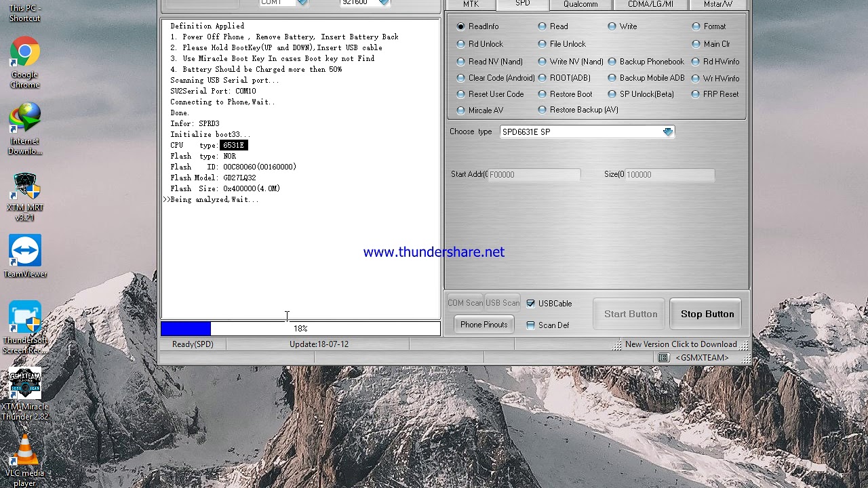Open ThunderSoft Screen Recorder icon
This screenshot has height=488, width=868.
(25, 328)
